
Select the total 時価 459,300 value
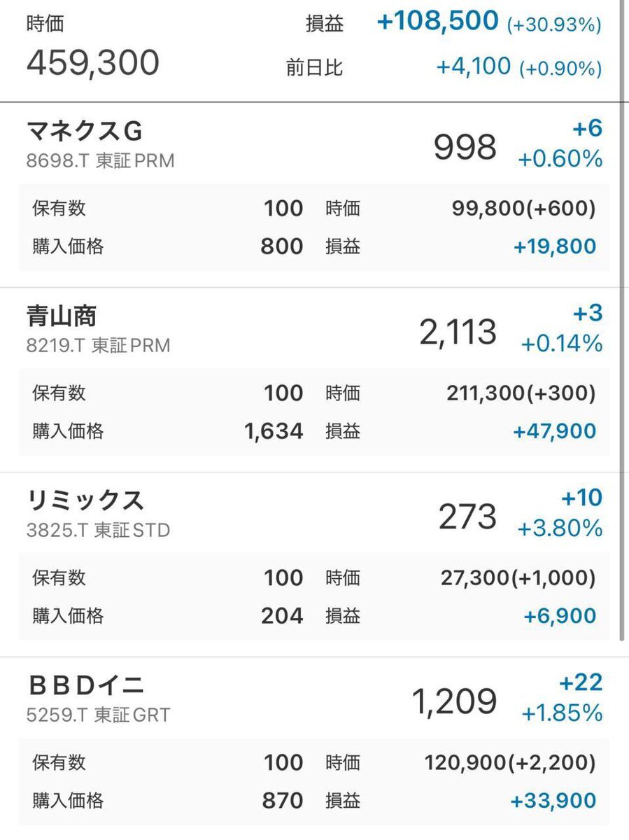[93, 63]
